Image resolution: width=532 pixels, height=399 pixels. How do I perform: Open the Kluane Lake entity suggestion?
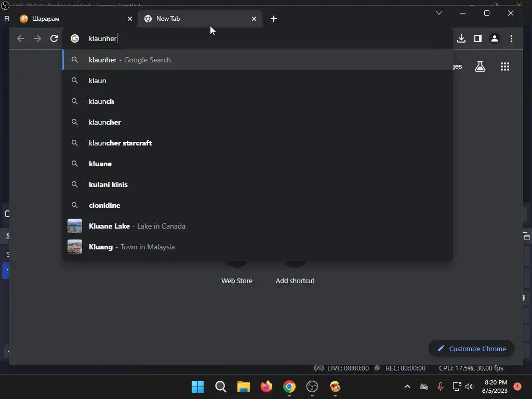coord(258,226)
